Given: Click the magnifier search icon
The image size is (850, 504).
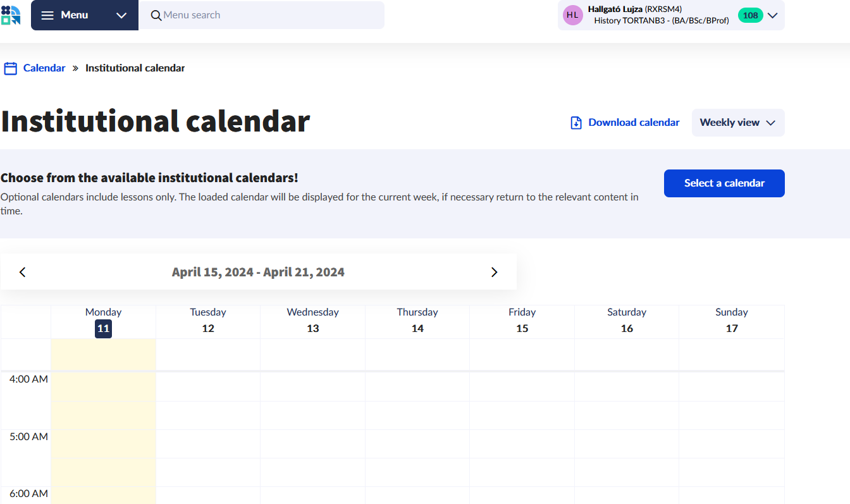Looking at the screenshot, I should [x=156, y=15].
